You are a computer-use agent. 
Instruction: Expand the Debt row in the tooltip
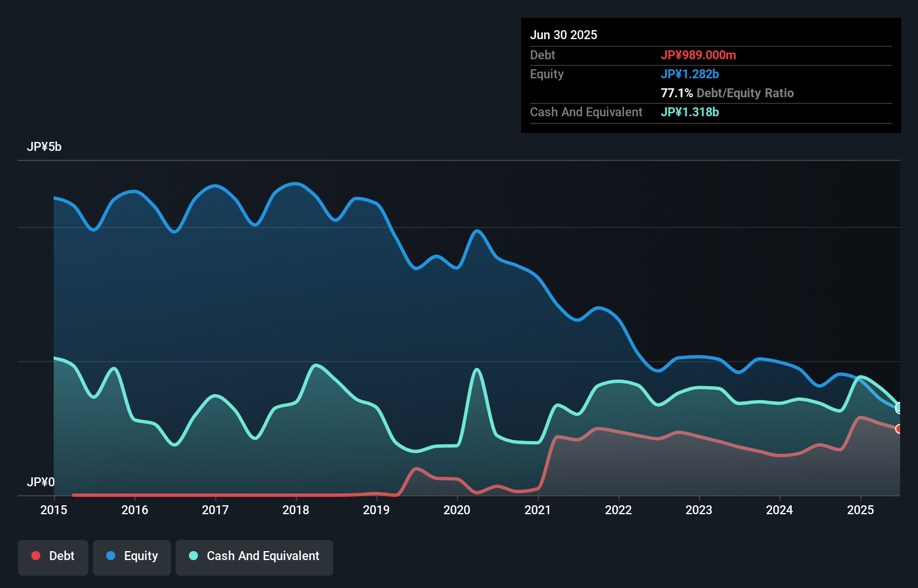coord(542,55)
